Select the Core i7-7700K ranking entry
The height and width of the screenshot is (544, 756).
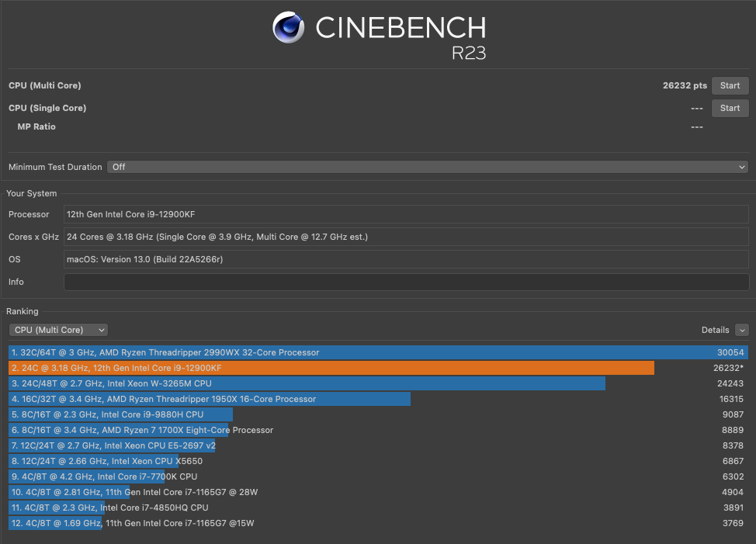point(104,476)
